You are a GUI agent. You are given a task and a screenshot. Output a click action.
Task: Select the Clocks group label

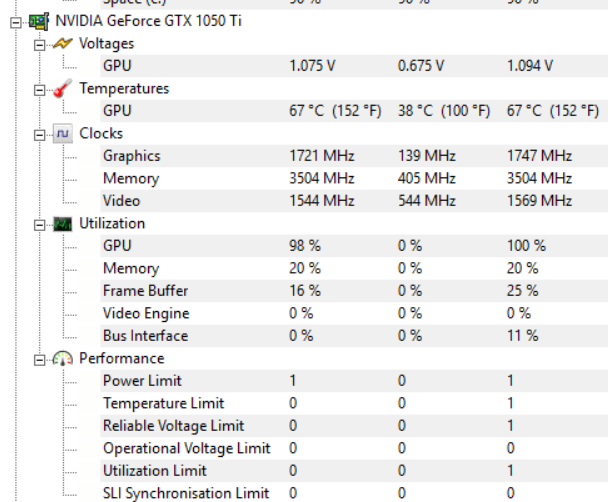coord(101,134)
